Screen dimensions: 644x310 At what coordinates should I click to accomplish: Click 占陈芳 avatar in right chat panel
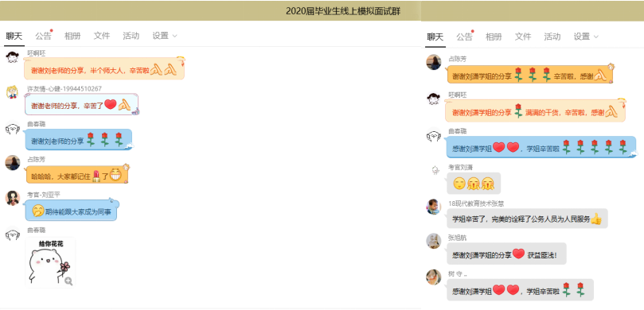tap(434, 62)
